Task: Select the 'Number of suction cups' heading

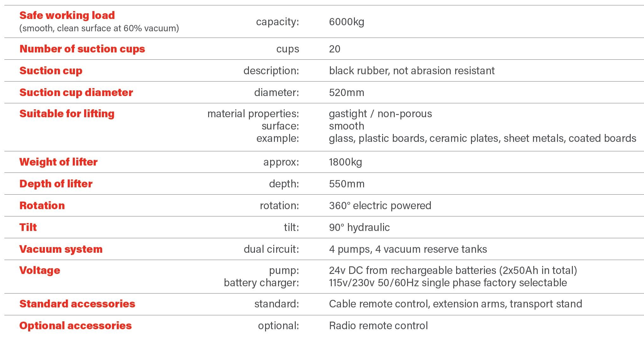Action: (82, 49)
